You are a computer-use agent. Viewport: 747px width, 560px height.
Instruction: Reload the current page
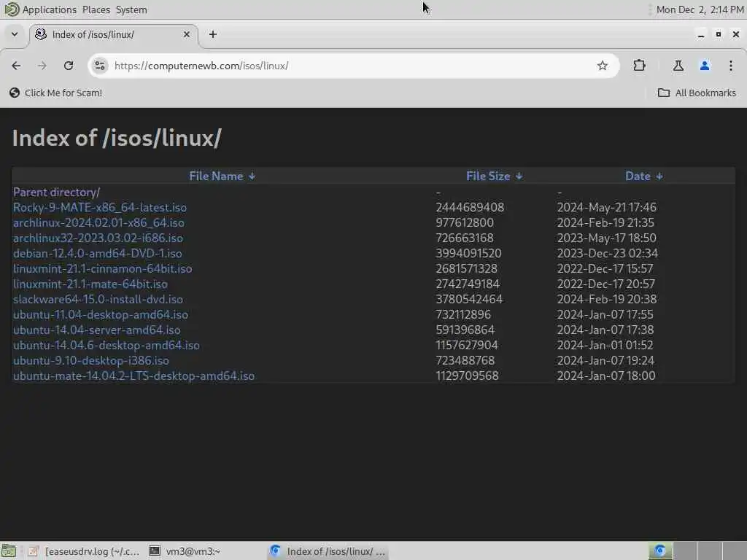69,66
